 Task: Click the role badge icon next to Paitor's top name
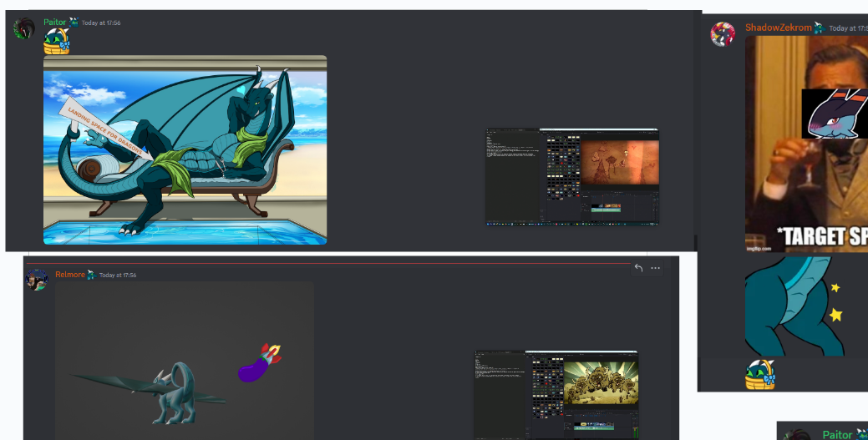[74, 23]
